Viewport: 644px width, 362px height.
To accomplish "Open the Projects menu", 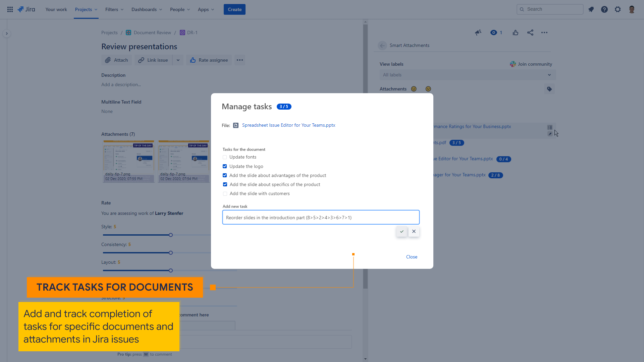I will coord(86,9).
